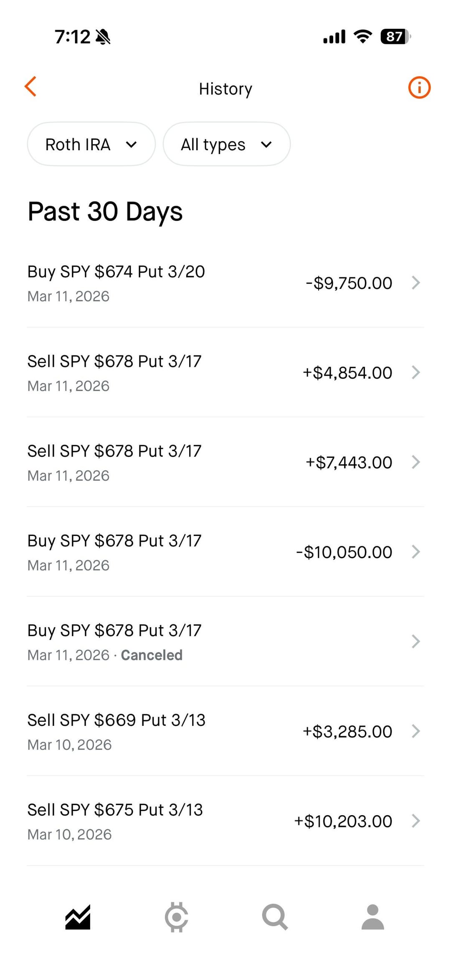
Task: Open Buy SPY $674 Put 3/20 transaction
Action: tap(116, 283)
